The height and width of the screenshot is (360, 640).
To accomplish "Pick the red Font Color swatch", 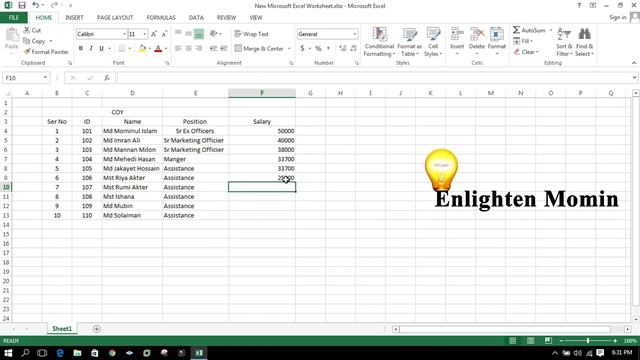I will coord(158,49).
